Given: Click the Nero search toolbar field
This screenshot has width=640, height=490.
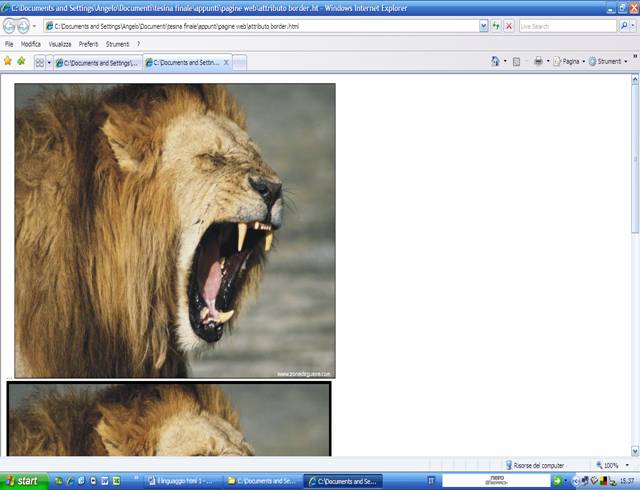Looking at the screenshot, I should tap(496, 480).
